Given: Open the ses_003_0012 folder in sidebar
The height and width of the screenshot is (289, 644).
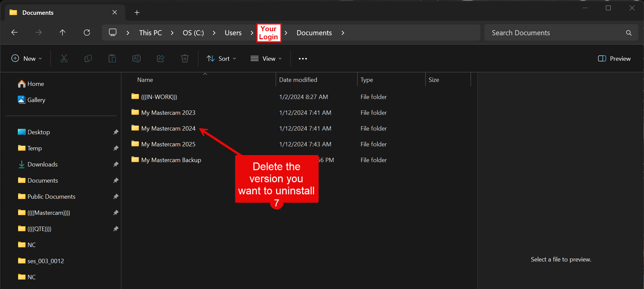Looking at the screenshot, I should [x=41, y=261].
